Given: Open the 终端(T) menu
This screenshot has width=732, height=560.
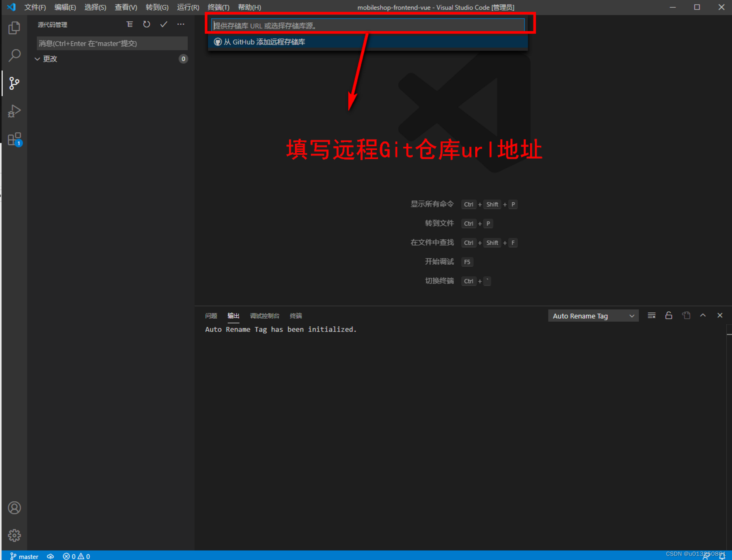Looking at the screenshot, I should point(218,7).
